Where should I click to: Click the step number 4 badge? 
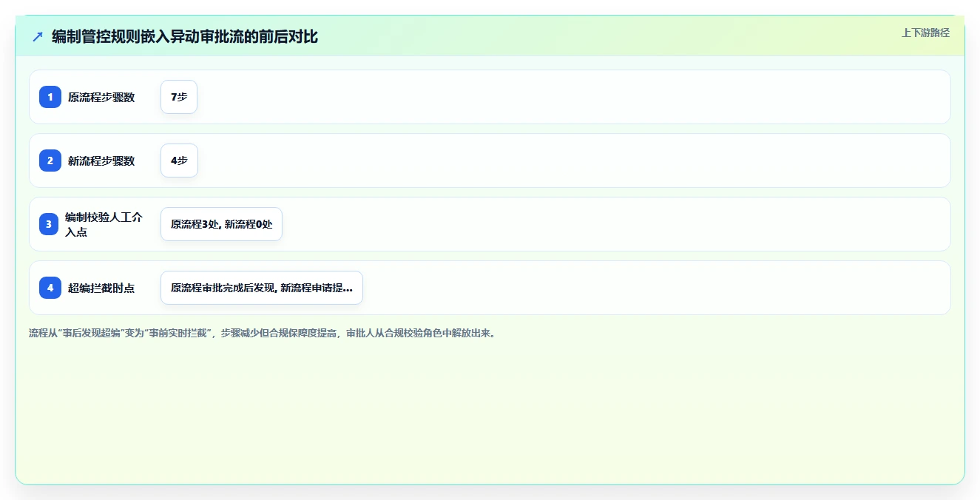click(50, 288)
